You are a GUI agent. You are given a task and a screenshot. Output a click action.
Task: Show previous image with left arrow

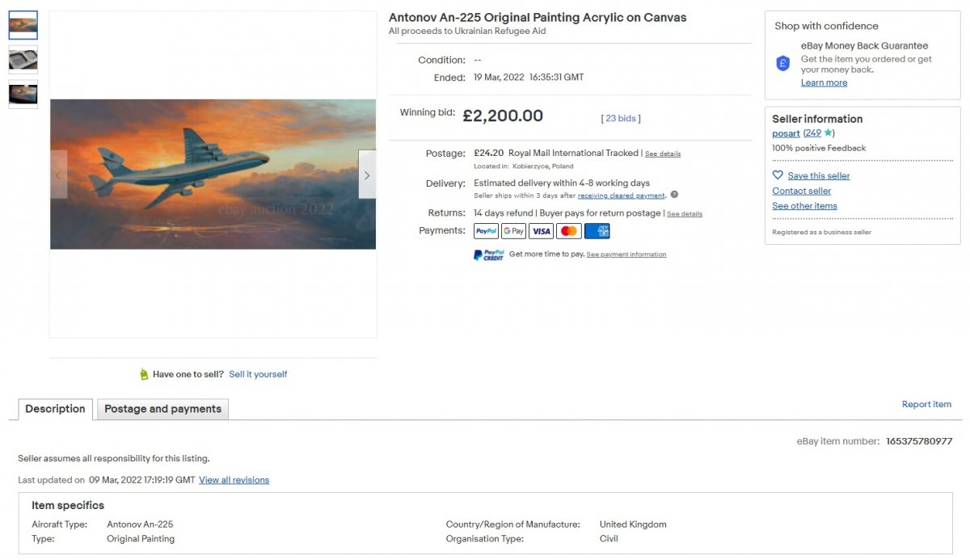pyautogui.click(x=58, y=175)
